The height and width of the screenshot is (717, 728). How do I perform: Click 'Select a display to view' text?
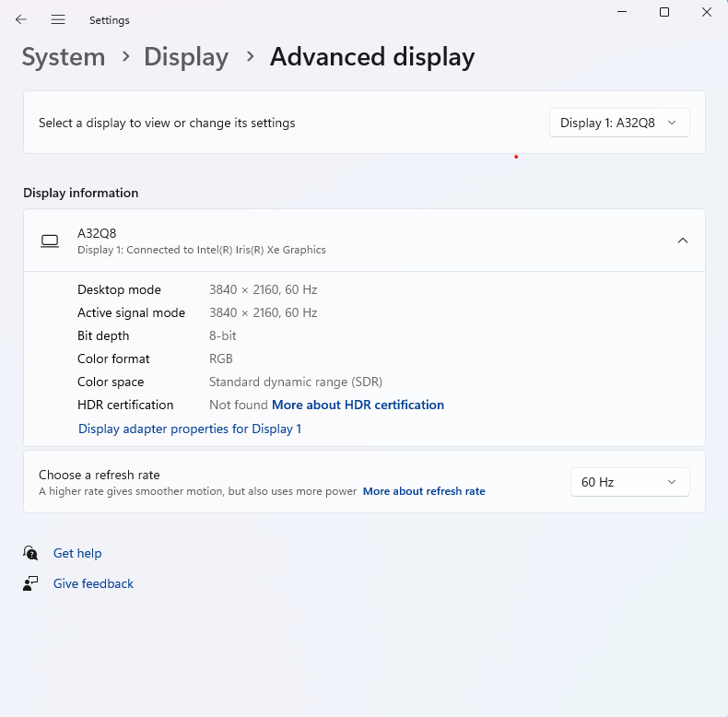(167, 123)
